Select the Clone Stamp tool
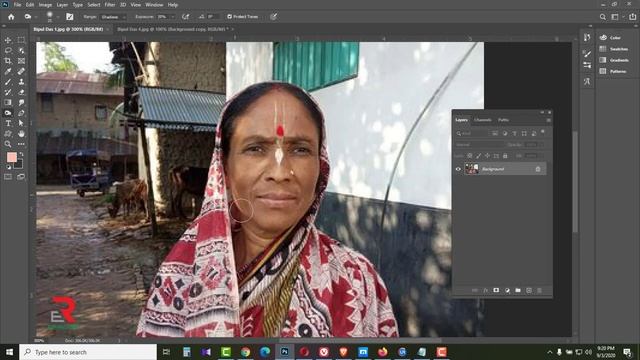Screen dimensions: 640x360 click(21, 82)
